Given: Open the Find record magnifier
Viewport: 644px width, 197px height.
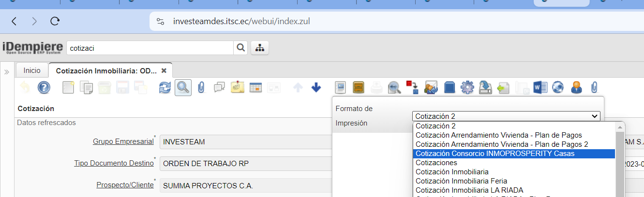Looking at the screenshot, I should point(183,87).
